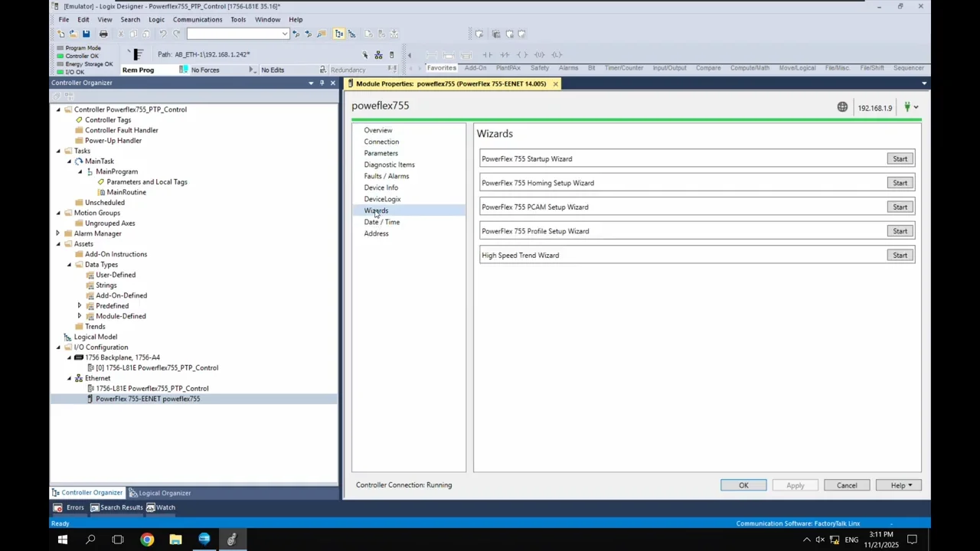Select Parameters in module properties list
This screenshot has height=551, width=980.
point(381,153)
